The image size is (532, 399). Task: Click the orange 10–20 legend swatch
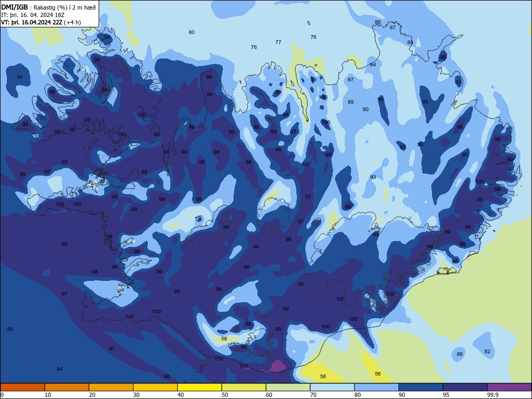tap(67, 387)
